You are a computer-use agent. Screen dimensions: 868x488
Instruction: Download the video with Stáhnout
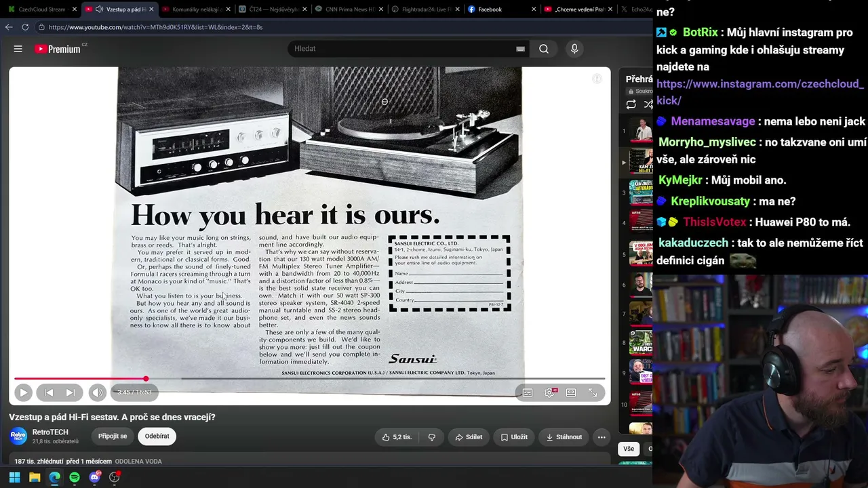[564, 437]
